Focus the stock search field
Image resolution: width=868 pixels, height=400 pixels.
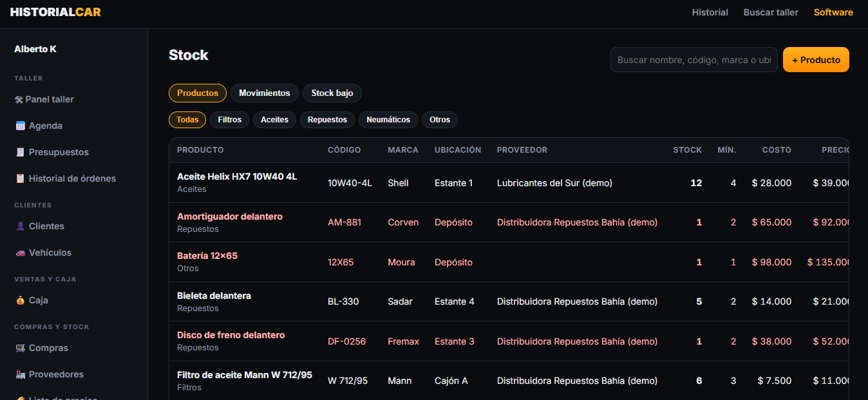pos(694,60)
